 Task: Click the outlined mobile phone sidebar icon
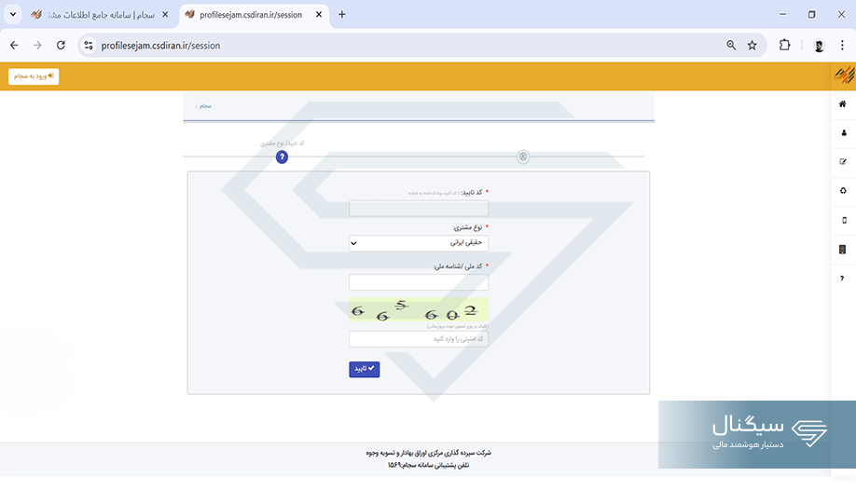click(843, 221)
